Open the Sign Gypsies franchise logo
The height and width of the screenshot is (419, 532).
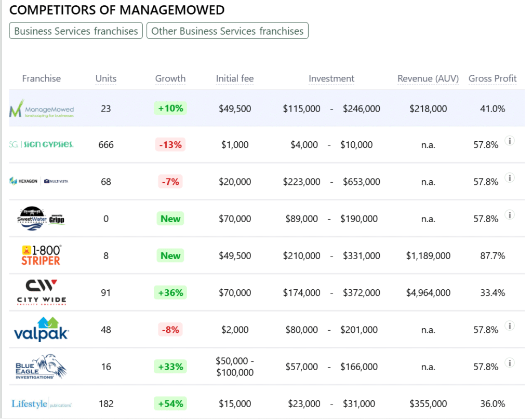(42, 144)
